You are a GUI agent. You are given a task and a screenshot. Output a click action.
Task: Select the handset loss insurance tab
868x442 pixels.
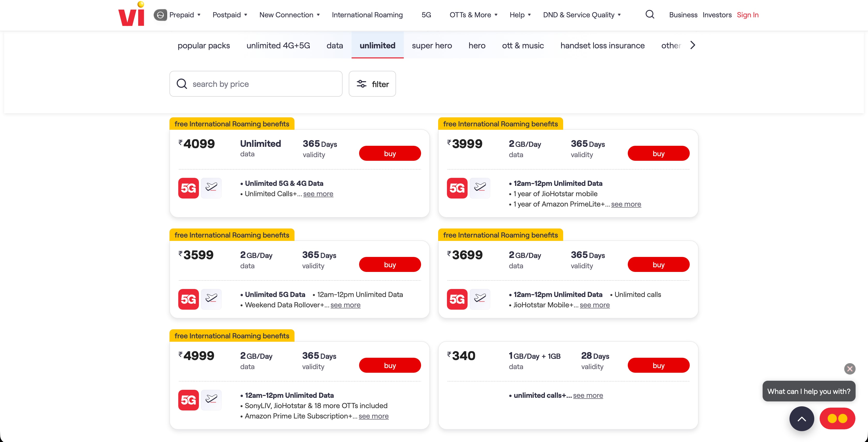[x=602, y=45]
